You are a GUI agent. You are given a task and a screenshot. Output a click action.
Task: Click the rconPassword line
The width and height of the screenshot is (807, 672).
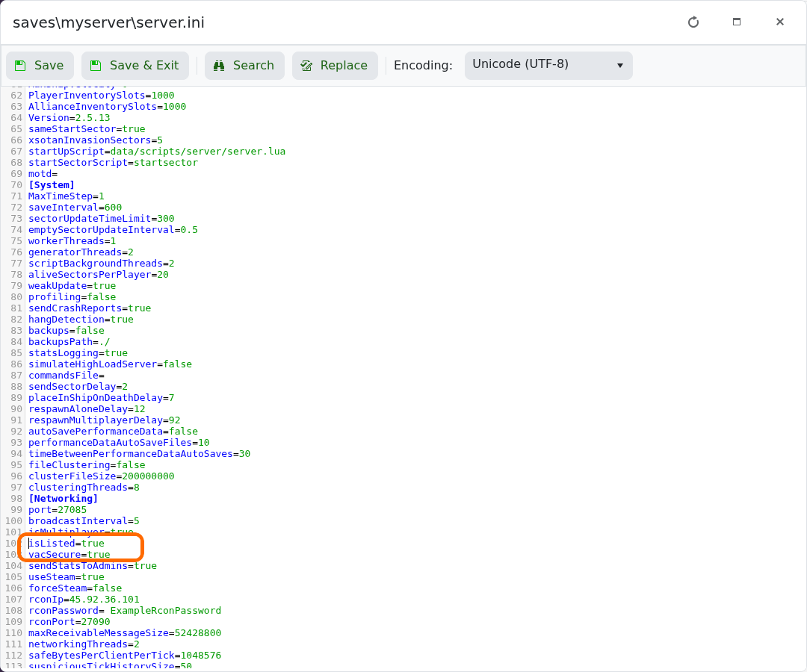[x=125, y=611]
